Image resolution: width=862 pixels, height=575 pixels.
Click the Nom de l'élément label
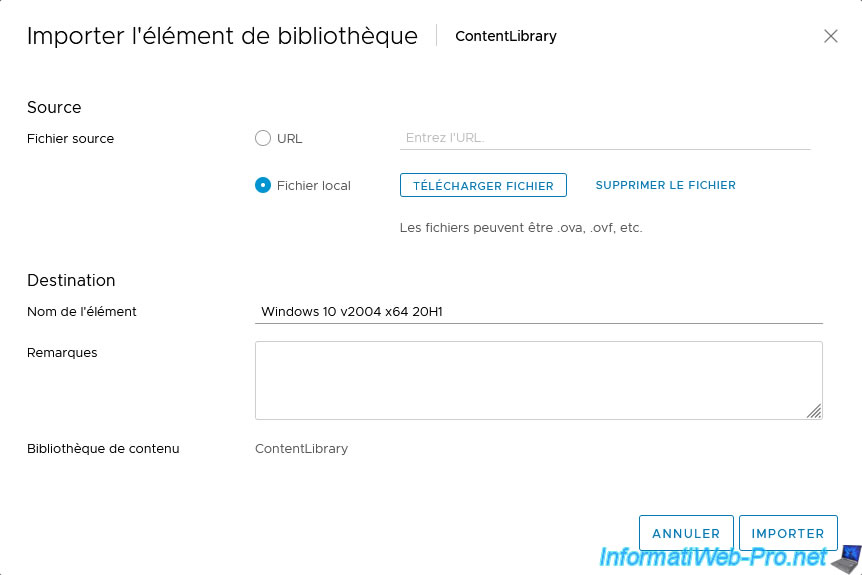tap(81, 312)
